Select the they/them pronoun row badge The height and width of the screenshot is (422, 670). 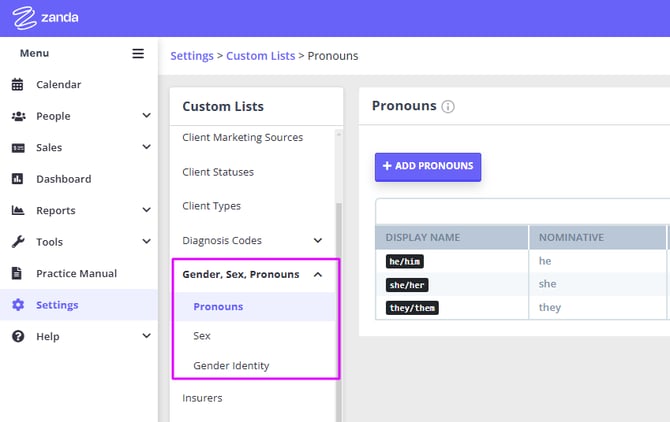tap(412, 308)
